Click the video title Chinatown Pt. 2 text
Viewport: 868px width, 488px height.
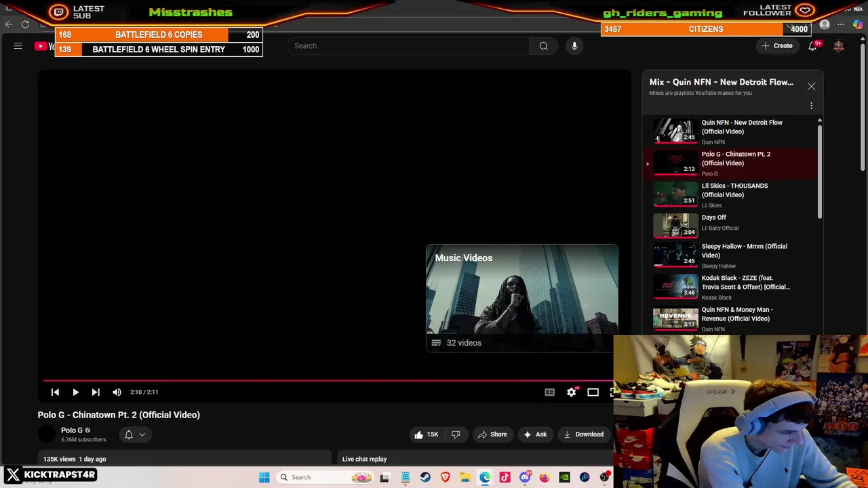point(119,415)
